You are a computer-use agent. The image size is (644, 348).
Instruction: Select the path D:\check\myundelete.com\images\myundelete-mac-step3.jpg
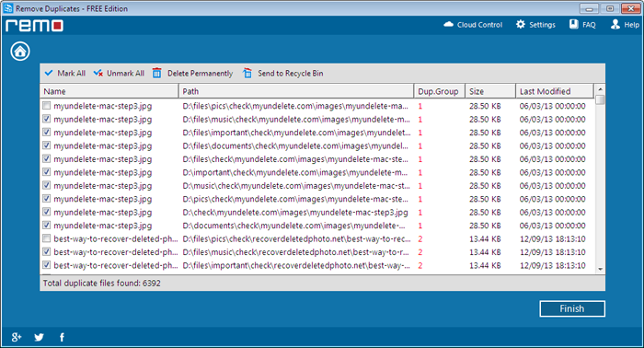point(295,213)
